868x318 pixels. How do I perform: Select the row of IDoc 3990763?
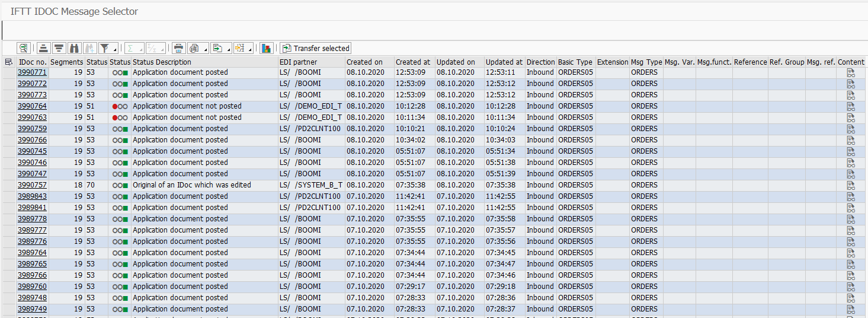coord(9,117)
